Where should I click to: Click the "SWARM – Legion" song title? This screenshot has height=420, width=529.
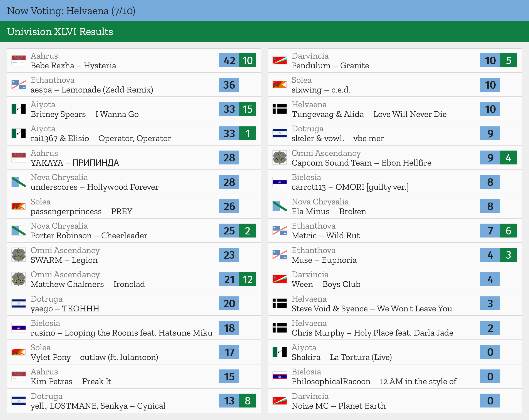[x=64, y=260]
